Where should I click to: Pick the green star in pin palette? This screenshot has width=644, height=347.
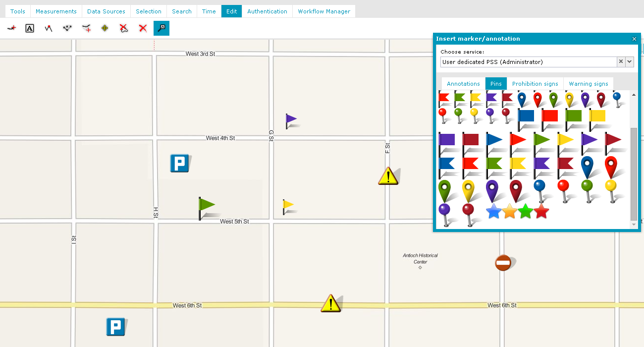click(525, 212)
